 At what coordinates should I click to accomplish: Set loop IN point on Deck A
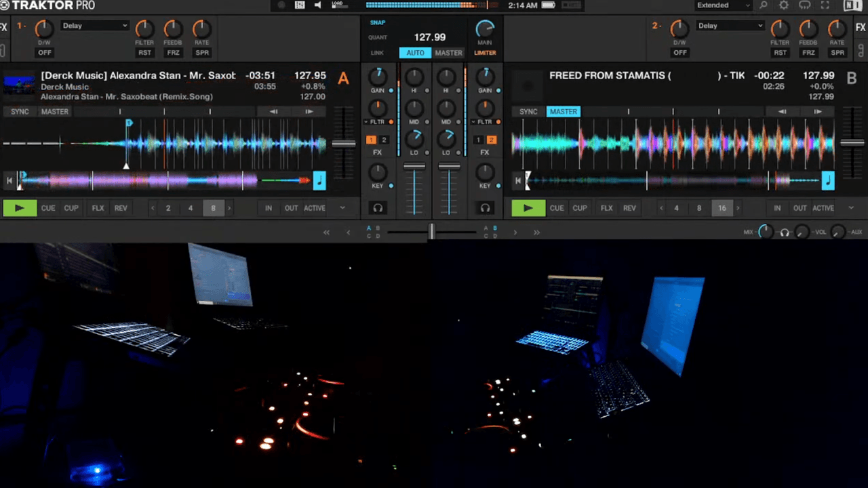[x=269, y=208]
